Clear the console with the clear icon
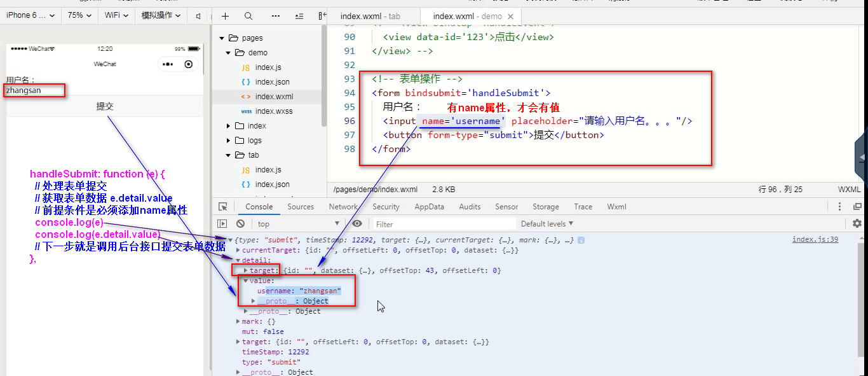This screenshot has height=376, width=868. (240, 223)
